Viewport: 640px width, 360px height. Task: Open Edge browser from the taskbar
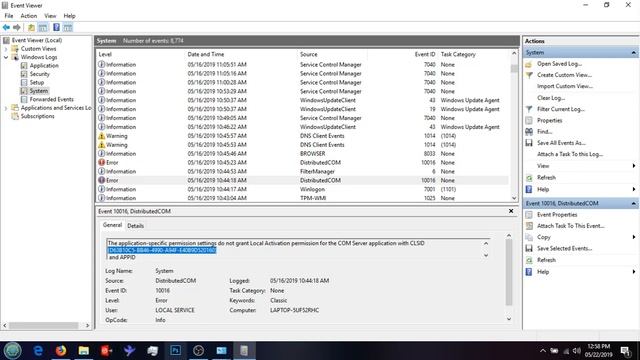(x=38, y=351)
